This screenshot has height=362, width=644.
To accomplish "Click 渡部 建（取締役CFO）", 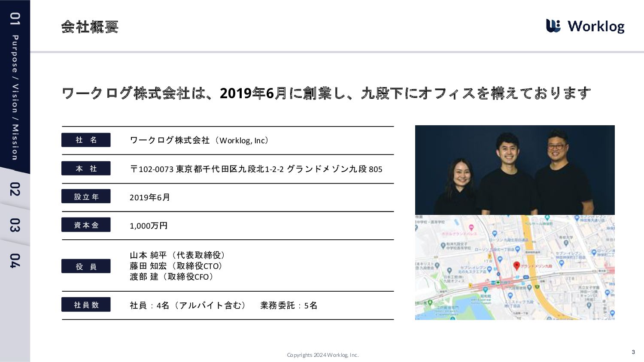I will tap(172, 277).
